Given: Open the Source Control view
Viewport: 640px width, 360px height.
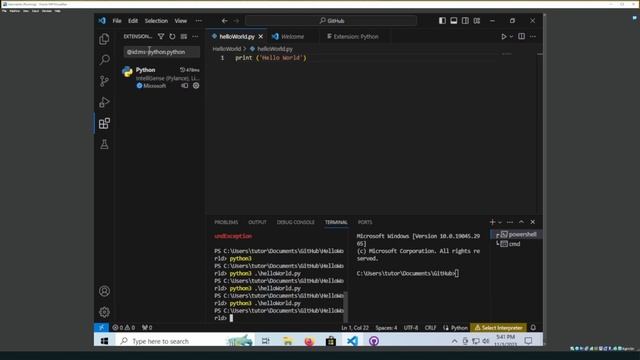Looking at the screenshot, I should click(x=104, y=81).
